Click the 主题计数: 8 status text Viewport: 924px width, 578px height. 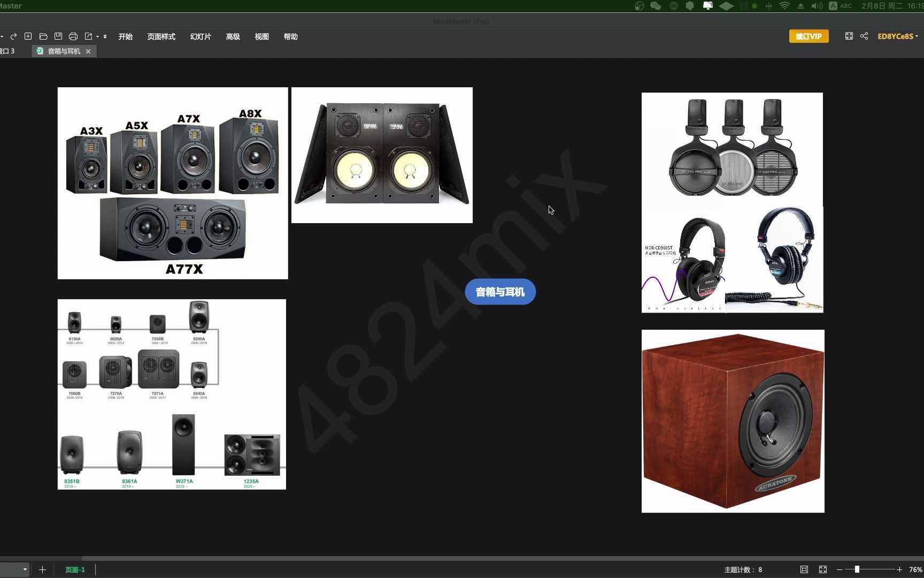(x=743, y=570)
